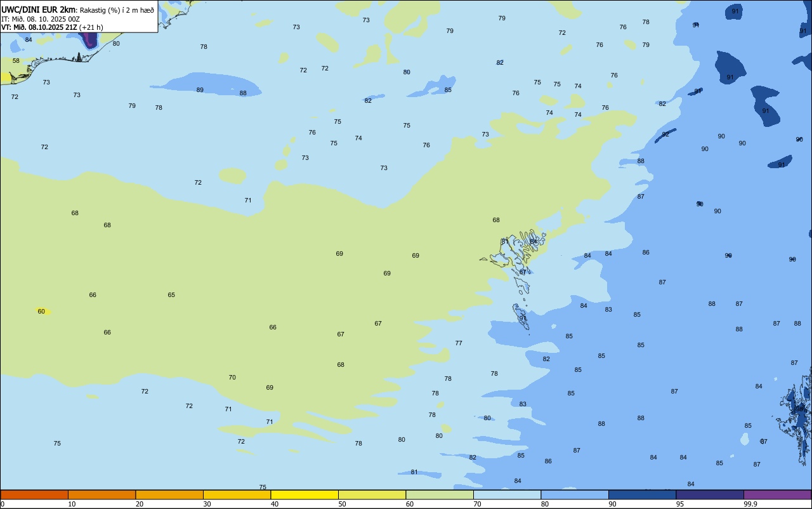Click the dark blue 90–95 legend swatch

[x=642, y=494]
